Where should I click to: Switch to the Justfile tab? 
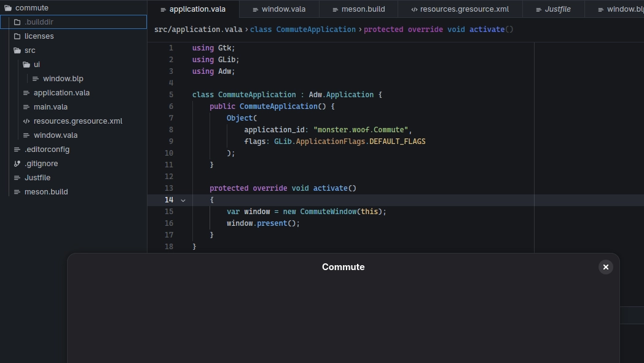click(557, 9)
